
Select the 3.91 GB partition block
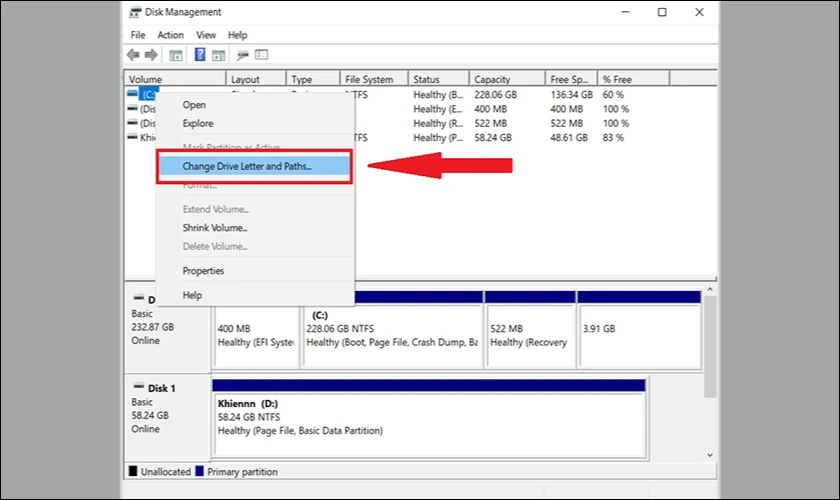pos(640,330)
